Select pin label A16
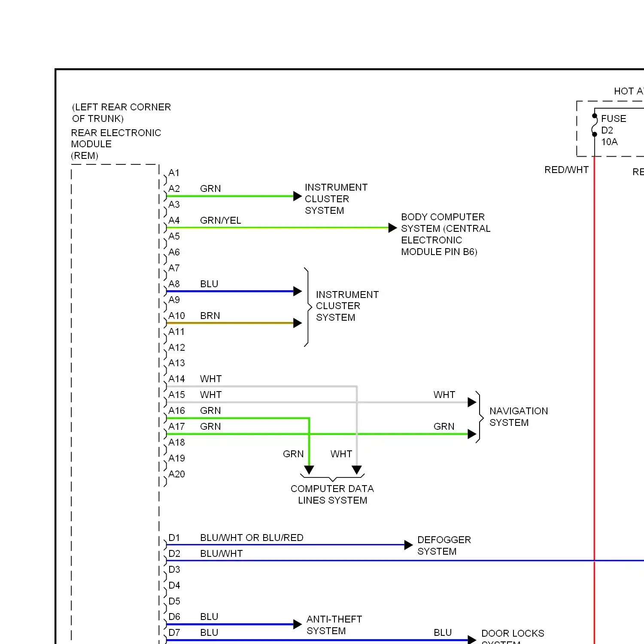This screenshot has height=644, width=644. [176, 410]
